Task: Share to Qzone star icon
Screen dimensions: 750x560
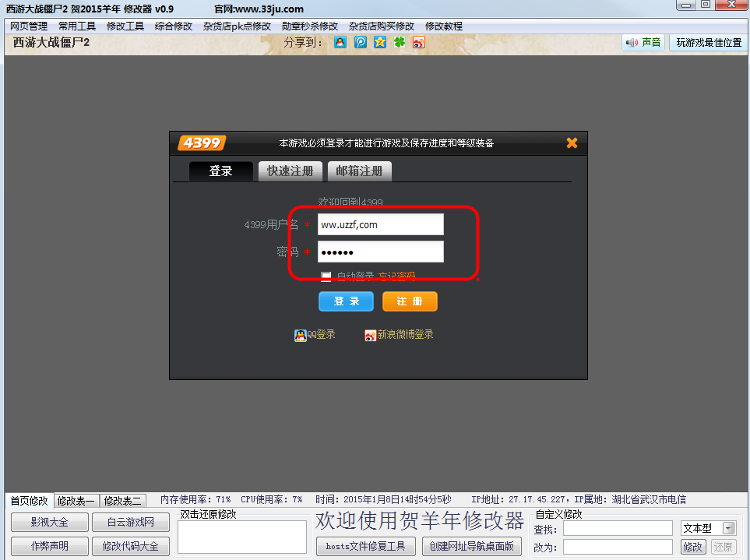Action: [x=380, y=43]
